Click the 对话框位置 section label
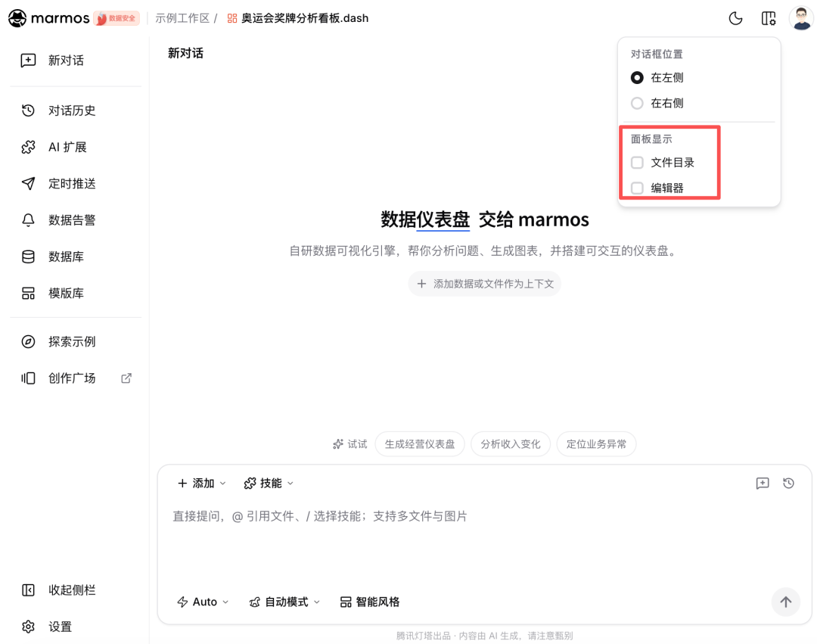 pyautogui.click(x=657, y=54)
